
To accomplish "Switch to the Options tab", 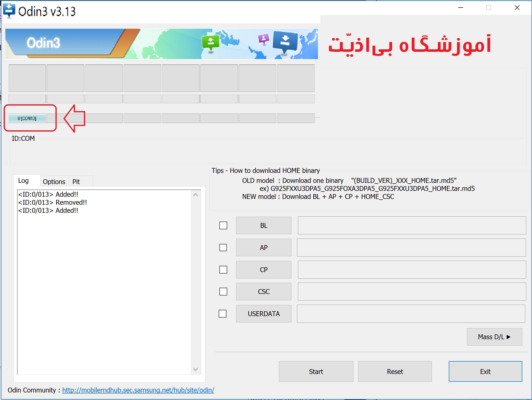I will coord(54,182).
